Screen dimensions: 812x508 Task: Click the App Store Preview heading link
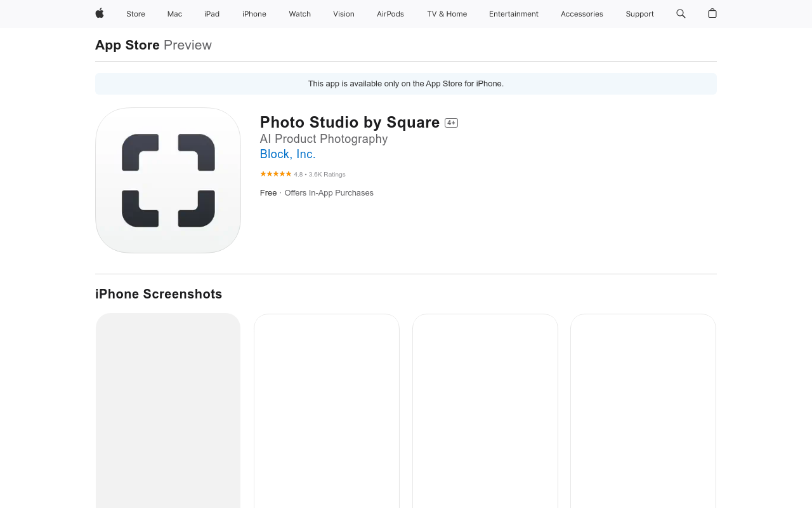click(154, 45)
